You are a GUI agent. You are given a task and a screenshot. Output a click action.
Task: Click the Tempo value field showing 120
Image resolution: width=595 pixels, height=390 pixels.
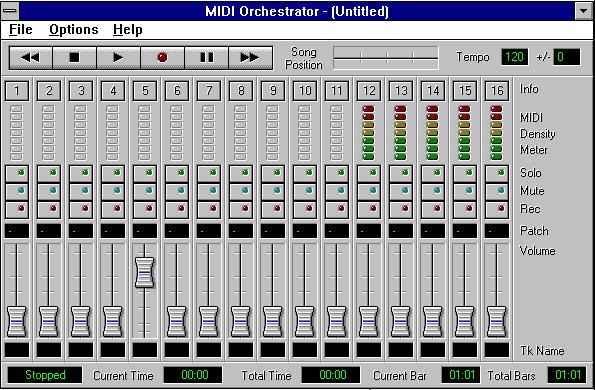click(515, 57)
